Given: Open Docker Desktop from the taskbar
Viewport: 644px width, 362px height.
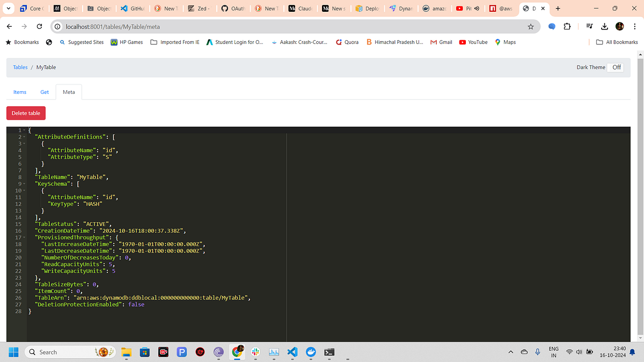Looking at the screenshot, I should point(311,352).
